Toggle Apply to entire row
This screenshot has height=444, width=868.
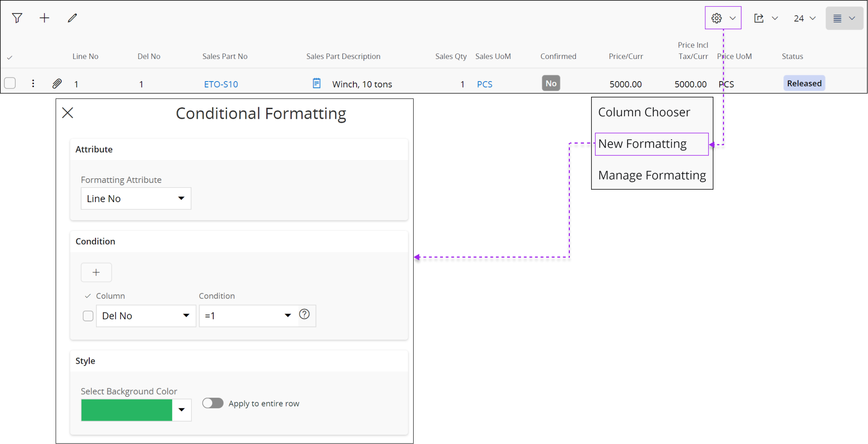tap(213, 403)
